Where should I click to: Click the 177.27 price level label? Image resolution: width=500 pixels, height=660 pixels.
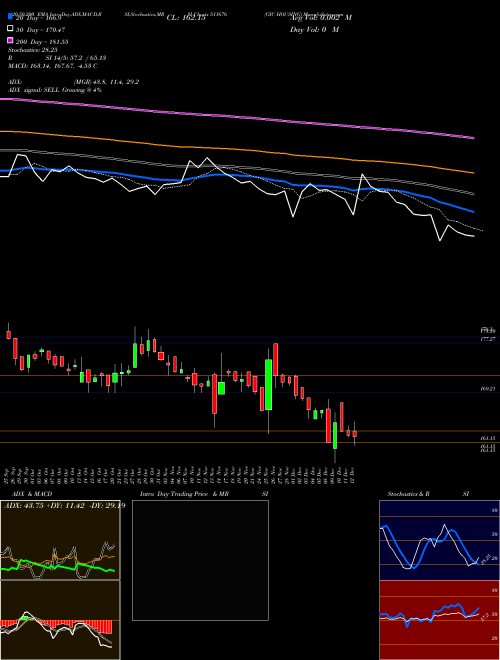click(x=488, y=338)
